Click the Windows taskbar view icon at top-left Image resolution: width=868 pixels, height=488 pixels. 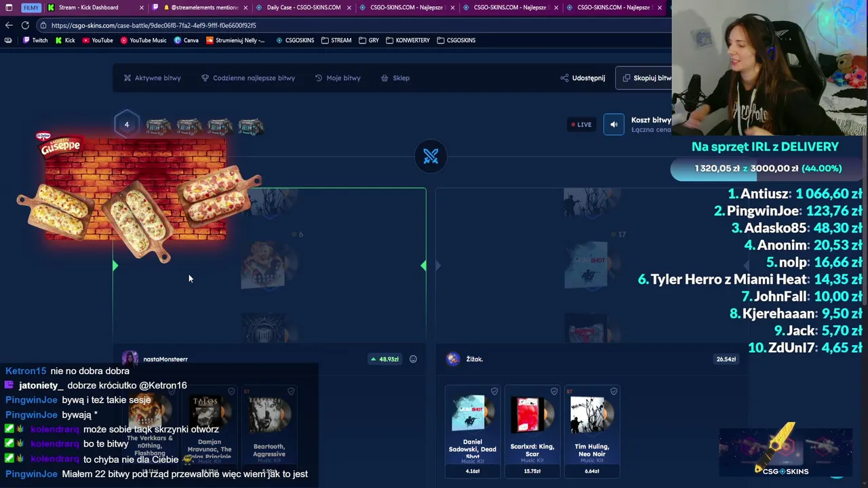click(x=9, y=7)
